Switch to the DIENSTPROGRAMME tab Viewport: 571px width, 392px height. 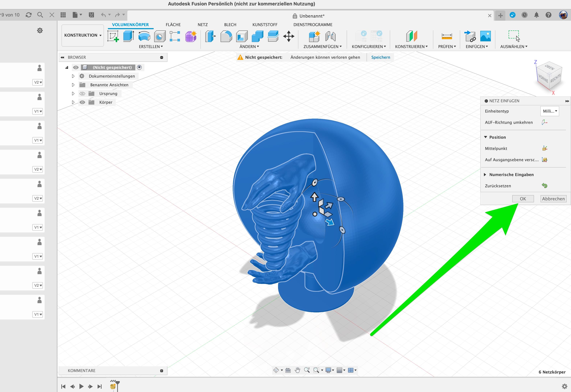(313, 24)
